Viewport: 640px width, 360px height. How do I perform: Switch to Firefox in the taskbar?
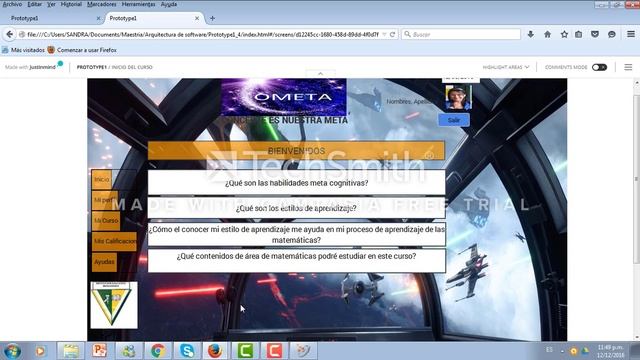point(215,351)
